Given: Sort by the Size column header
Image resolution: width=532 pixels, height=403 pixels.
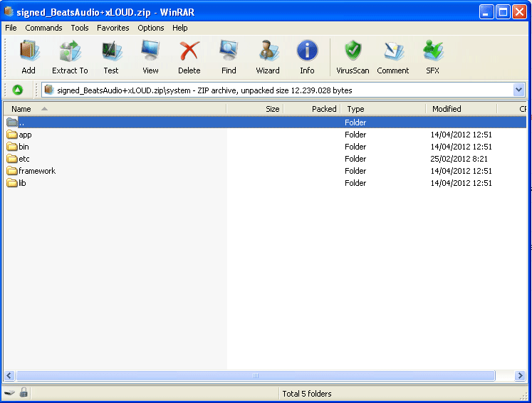Looking at the screenshot, I should pos(255,109).
